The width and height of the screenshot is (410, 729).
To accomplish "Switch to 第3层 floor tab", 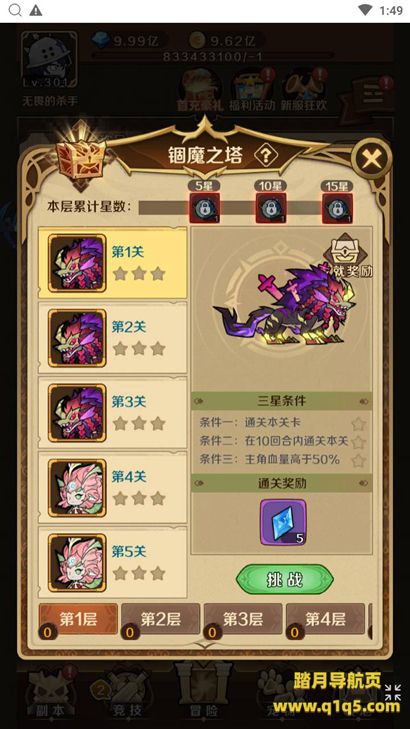I will pos(243,620).
